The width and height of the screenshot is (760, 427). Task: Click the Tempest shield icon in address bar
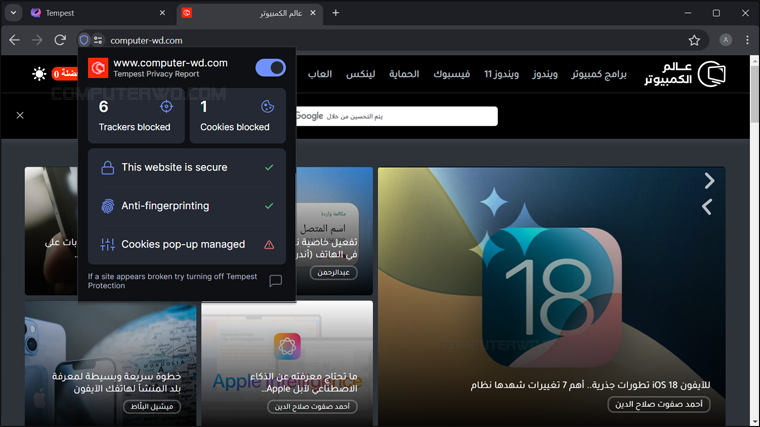click(84, 40)
